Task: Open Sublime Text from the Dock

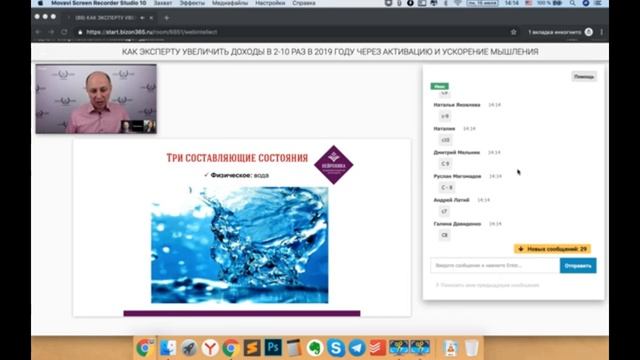Action: tap(252, 348)
